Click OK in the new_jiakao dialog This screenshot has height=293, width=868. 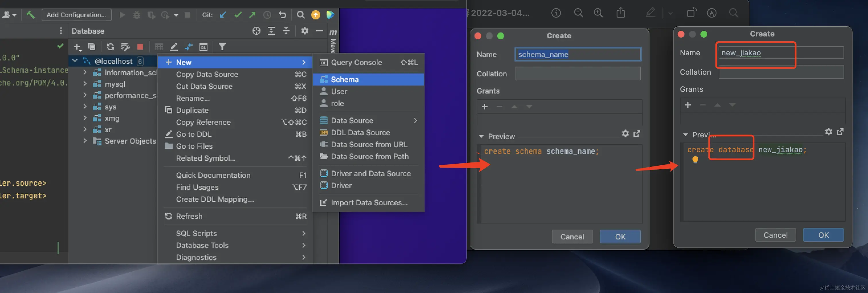point(823,235)
